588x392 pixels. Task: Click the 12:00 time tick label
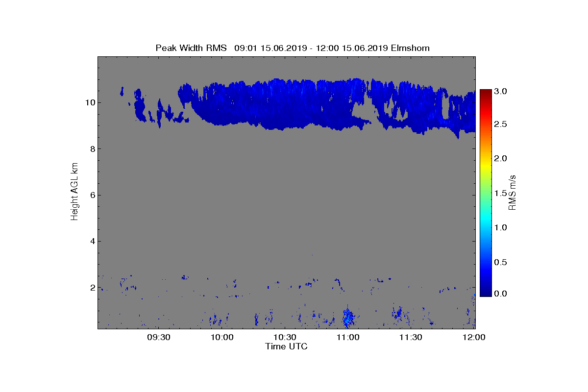(474, 337)
